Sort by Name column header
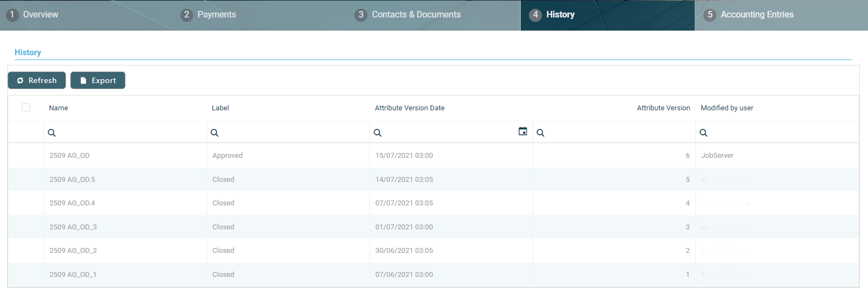Viewport: 868px width, 296px height. point(58,108)
